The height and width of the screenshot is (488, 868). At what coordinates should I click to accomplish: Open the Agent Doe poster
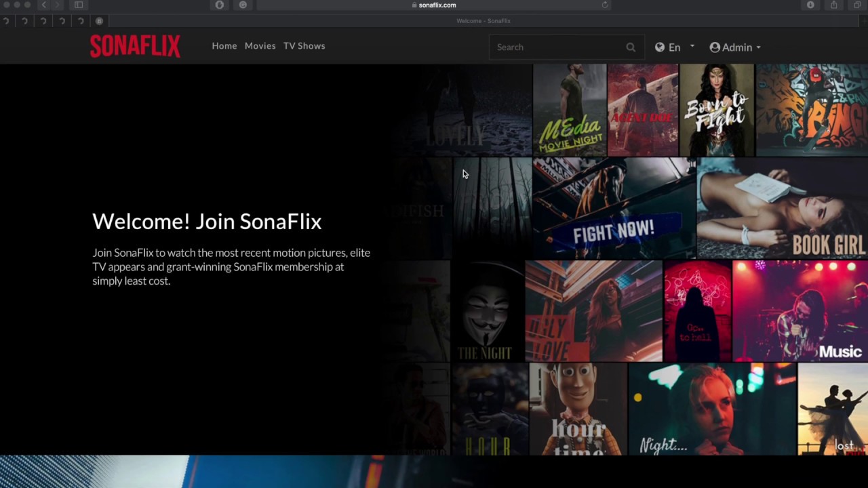643,110
